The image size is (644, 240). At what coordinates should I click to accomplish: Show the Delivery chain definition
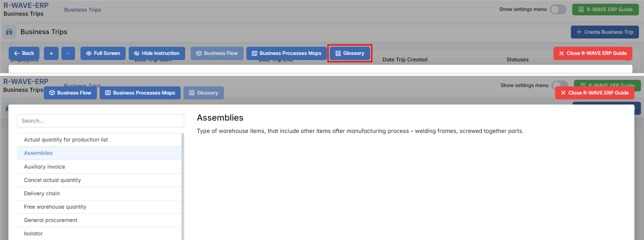pyautogui.click(x=42, y=194)
